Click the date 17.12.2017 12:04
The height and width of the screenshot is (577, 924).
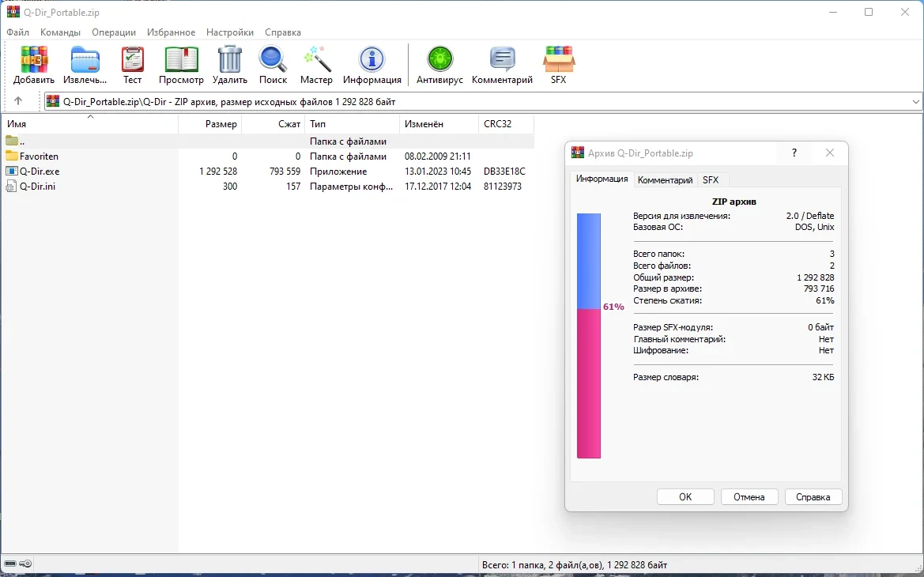(438, 187)
